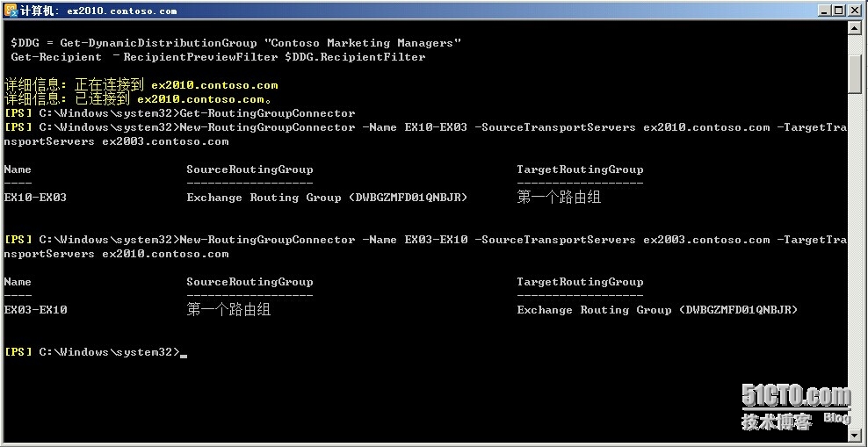Click 第一个路由组 in the EX10-EX03 row
868x447 pixels.
click(559, 198)
